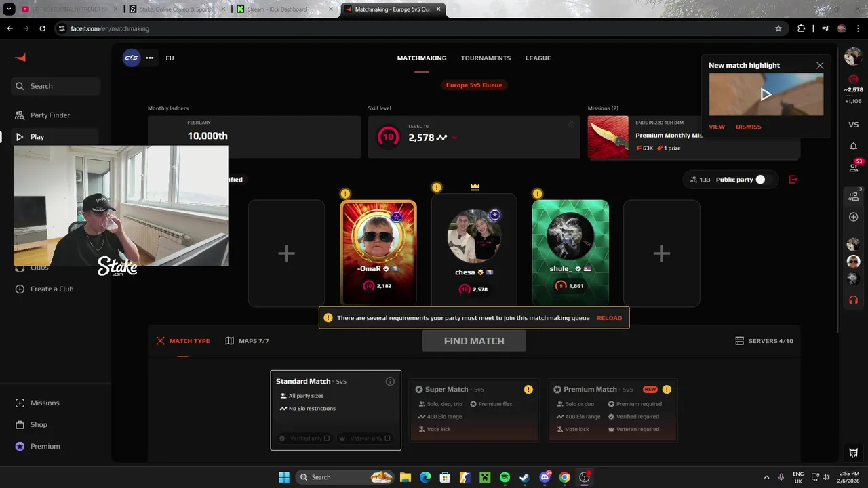Screen dimensions: 868x488
Task: Open the friends list with 53 badge
Action: pyautogui.click(x=854, y=167)
